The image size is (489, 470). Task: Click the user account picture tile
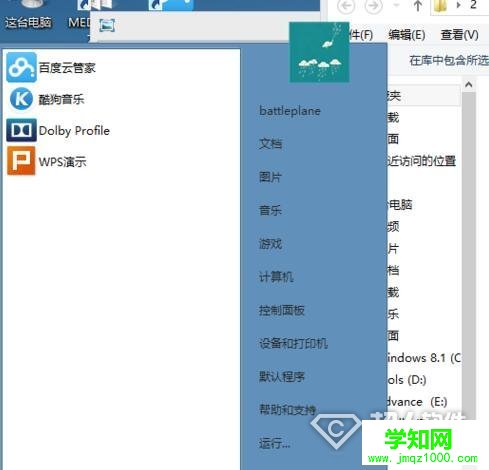(319, 52)
